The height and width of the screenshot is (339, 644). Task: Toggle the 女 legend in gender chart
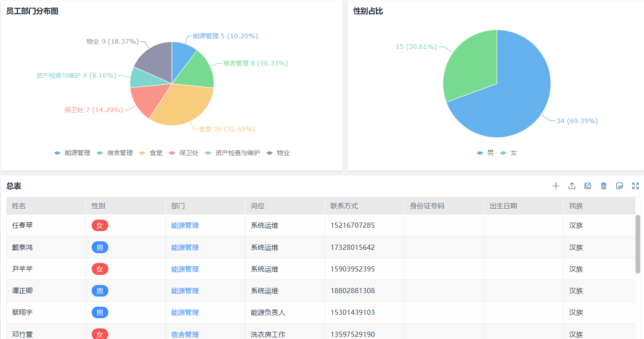click(x=509, y=153)
